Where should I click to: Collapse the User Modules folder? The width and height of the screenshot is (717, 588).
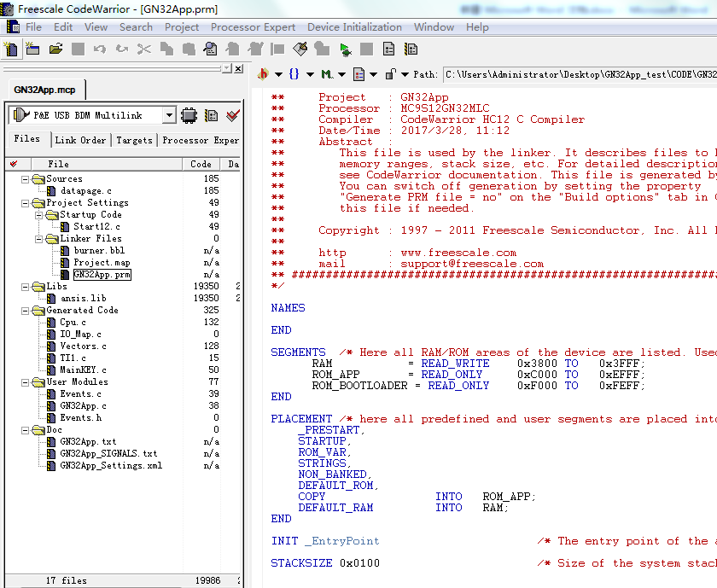(x=25, y=382)
